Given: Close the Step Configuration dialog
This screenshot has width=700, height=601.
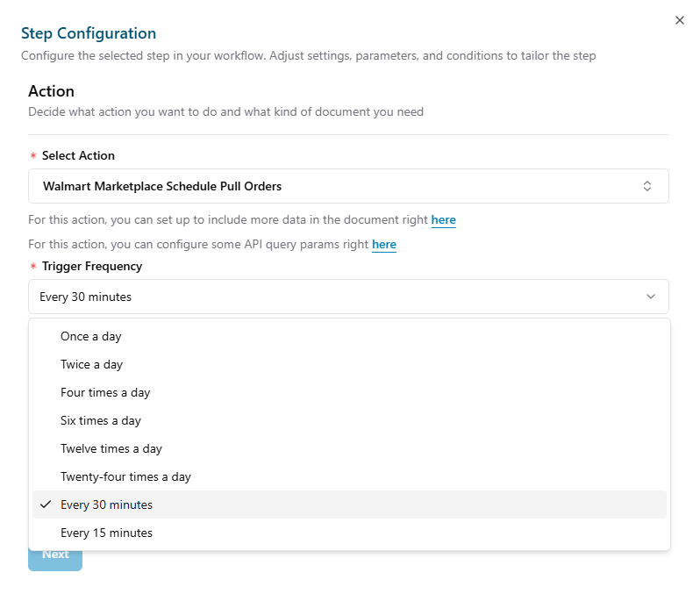Looking at the screenshot, I should 680,20.
